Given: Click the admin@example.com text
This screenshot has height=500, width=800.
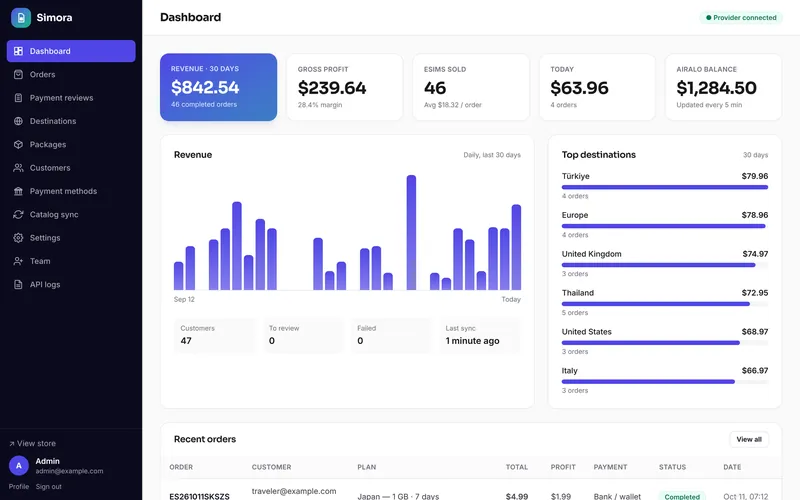Looking at the screenshot, I should (69, 471).
